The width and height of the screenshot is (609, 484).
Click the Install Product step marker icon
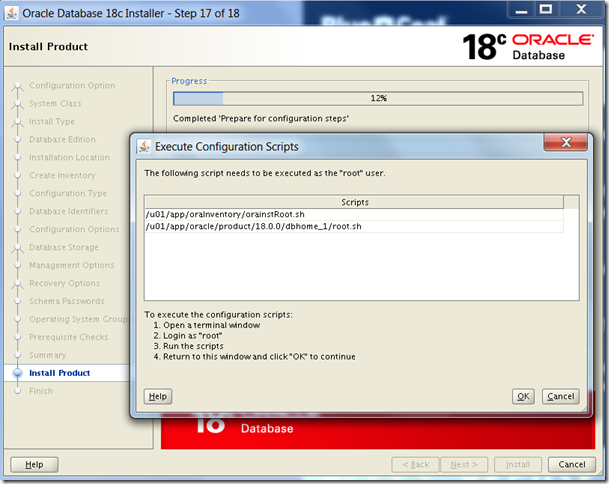[x=17, y=373]
